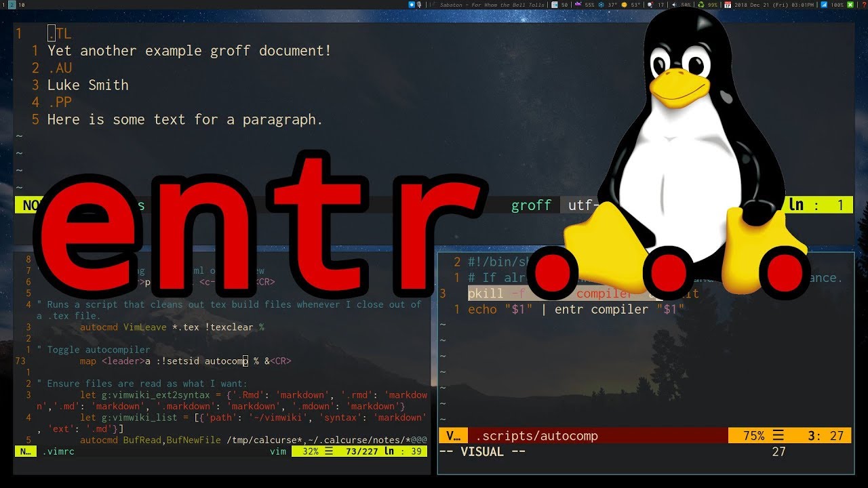868x488 pixels.
Task: Open the calendar icon next to the date
Action: [728, 4]
